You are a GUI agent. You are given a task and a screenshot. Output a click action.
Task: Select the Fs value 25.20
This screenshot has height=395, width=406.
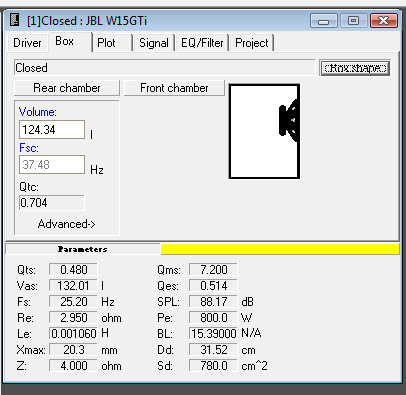[x=73, y=302]
